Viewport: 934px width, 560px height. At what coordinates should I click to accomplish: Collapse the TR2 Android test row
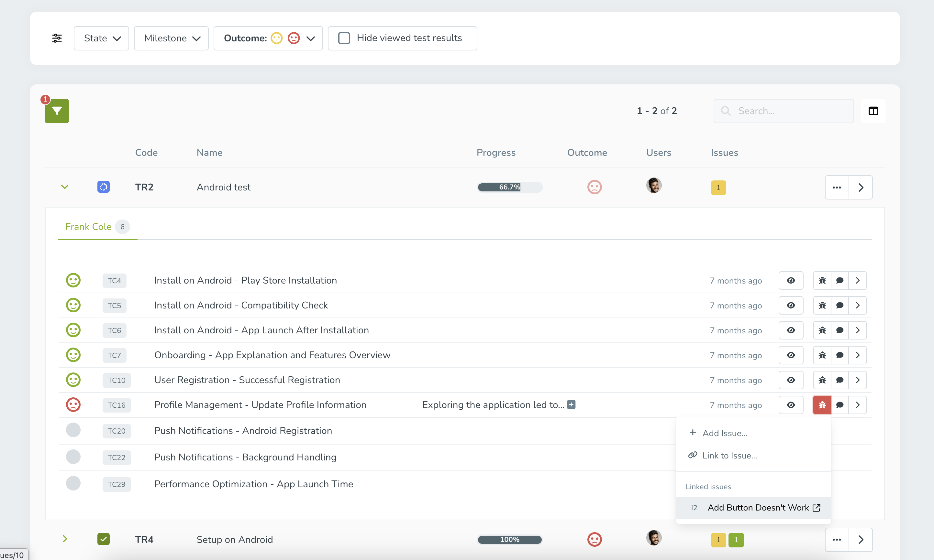pos(64,187)
